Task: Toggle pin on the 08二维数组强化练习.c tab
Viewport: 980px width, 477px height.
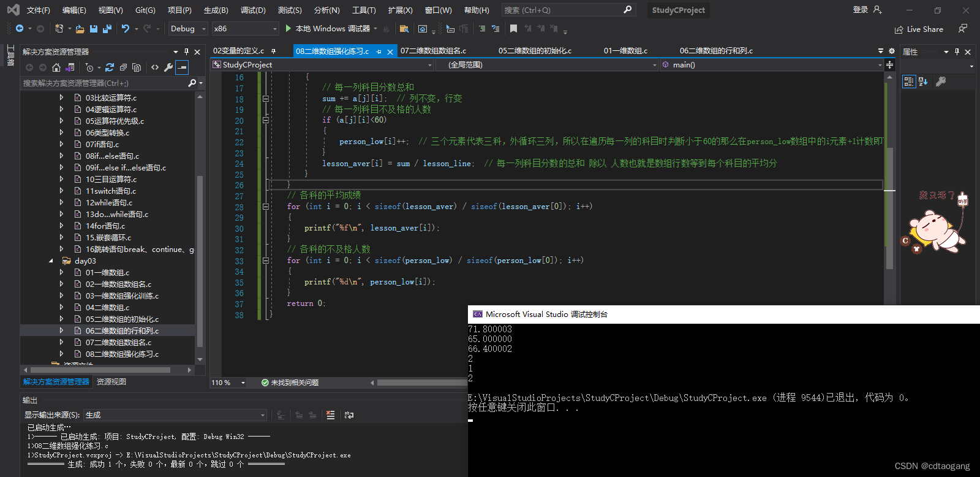Action: [x=379, y=52]
